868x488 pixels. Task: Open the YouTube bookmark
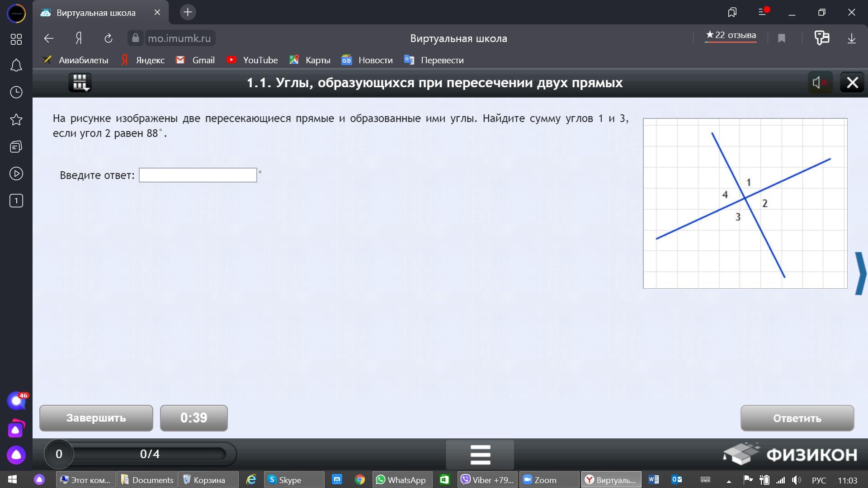[x=252, y=60]
